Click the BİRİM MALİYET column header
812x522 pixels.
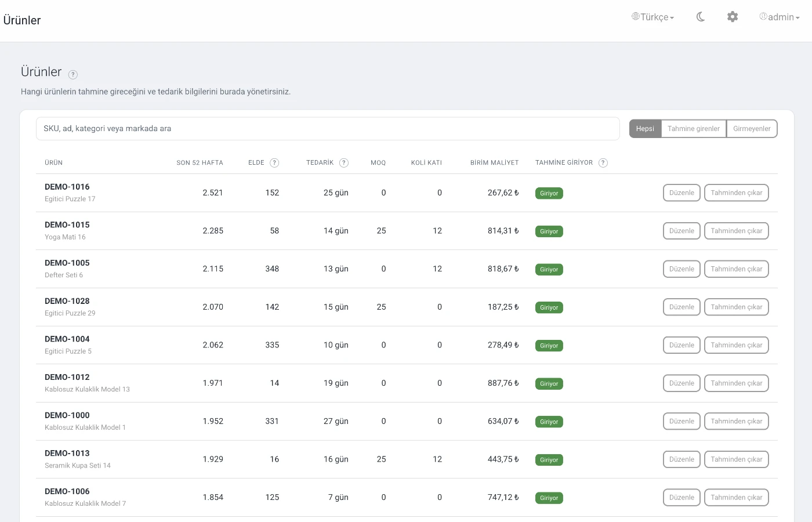[x=494, y=163]
